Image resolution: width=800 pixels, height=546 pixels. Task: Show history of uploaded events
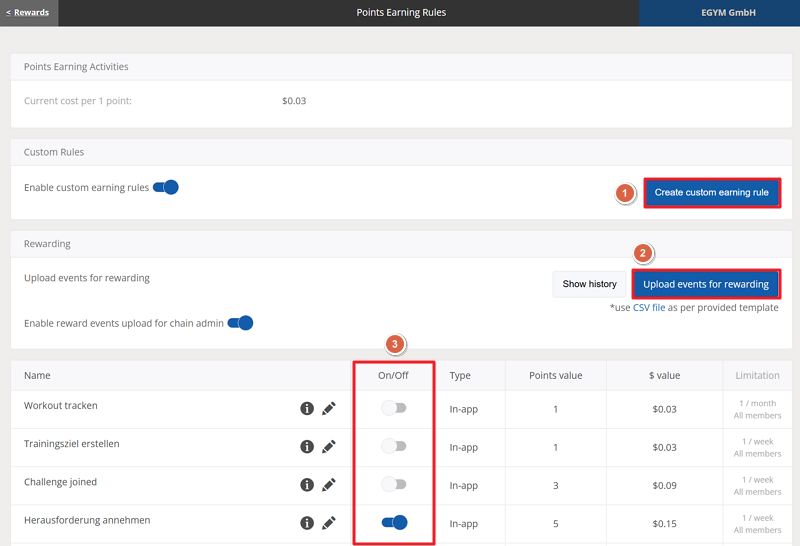[589, 284]
